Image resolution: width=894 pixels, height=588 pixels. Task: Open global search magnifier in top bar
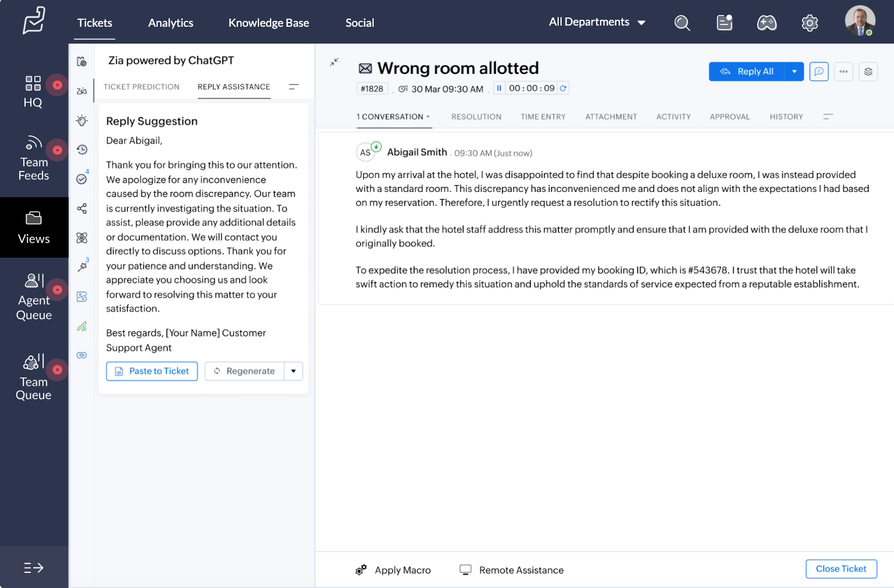pyautogui.click(x=682, y=23)
